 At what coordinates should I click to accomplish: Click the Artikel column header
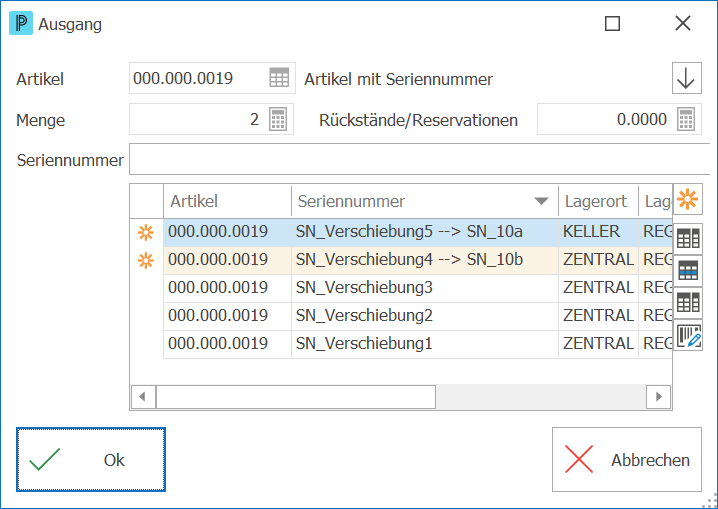pyautogui.click(x=227, y=201)
